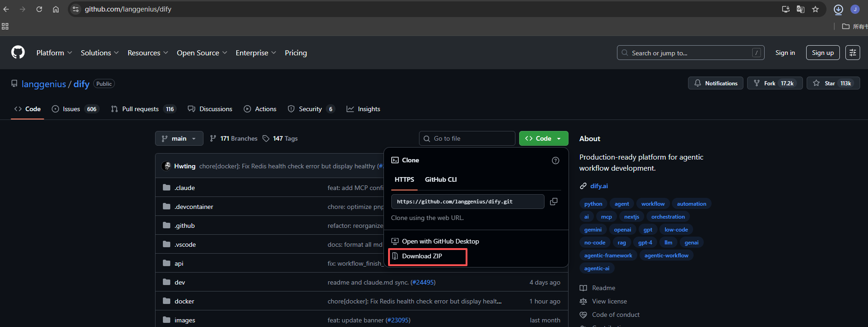Expand the Solutions dropdown
The width and height of the screenshot is (868, 327).
100,53
